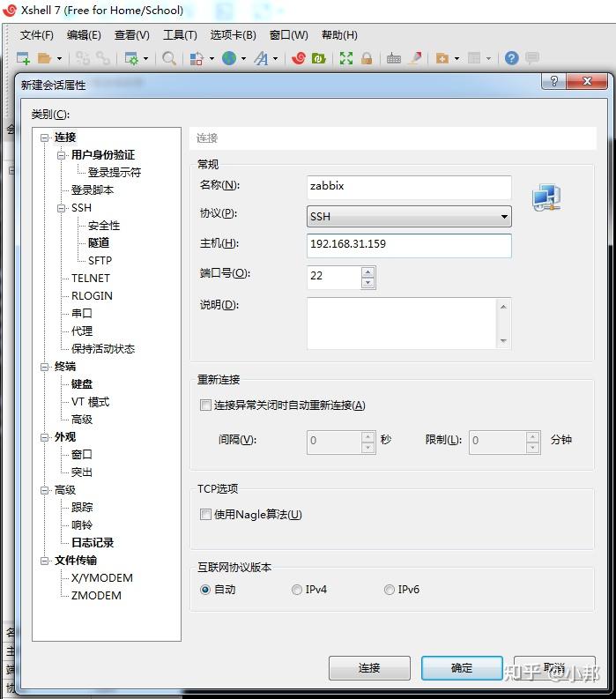Increase the 端口号 value with up arrow
The width and height of the screenshot is (616, 699).
tap(367, 272)
